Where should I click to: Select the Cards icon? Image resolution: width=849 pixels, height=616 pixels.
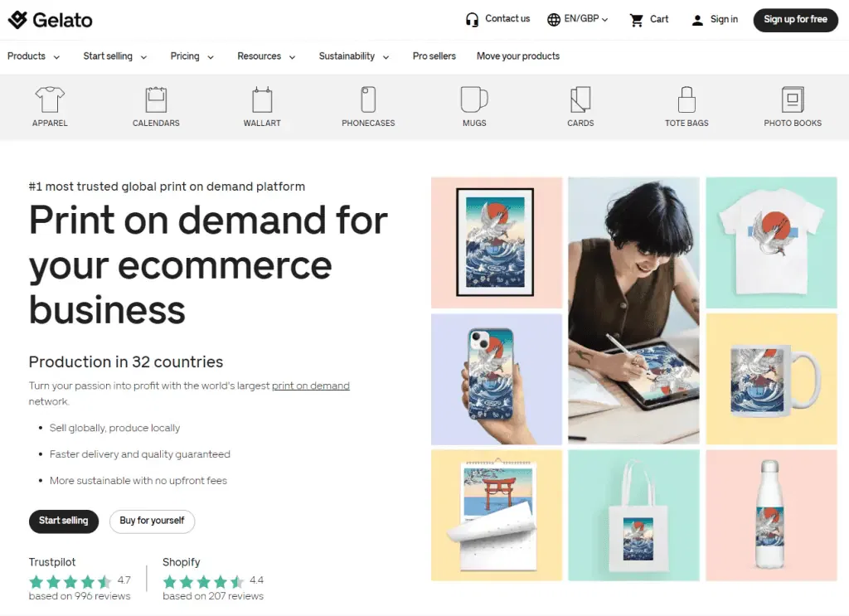pyautogui.click(x=580, y=100)
